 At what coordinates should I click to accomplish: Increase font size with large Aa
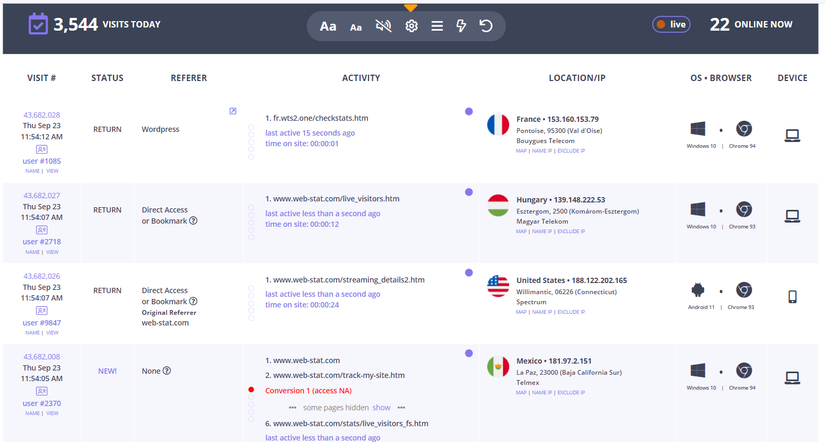[x=328, y=26]
